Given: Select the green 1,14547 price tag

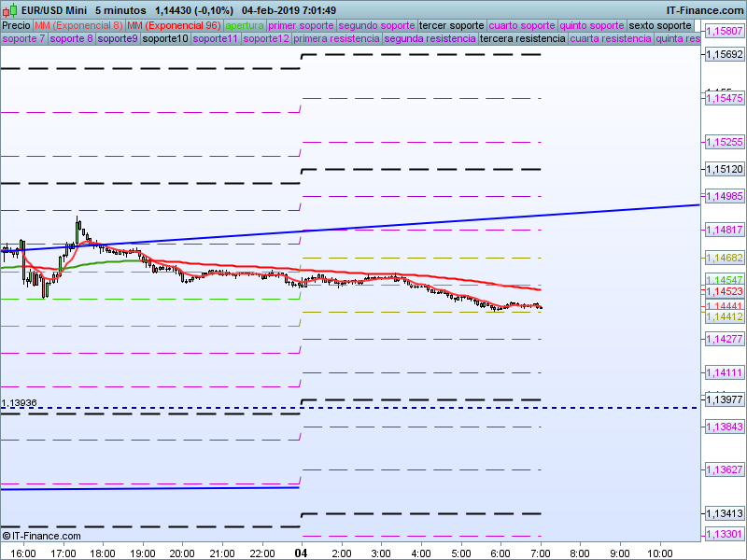Looking at the screenshot, I should 723,280.
